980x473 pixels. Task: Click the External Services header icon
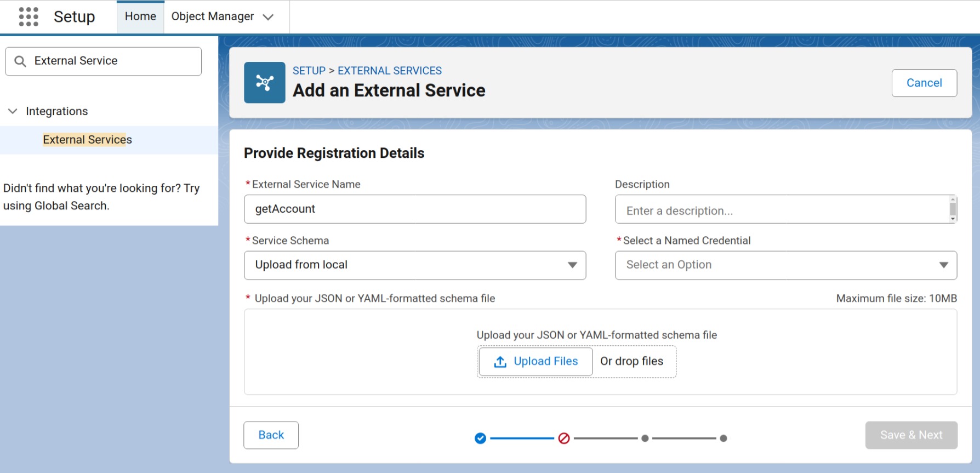point(264,83)
